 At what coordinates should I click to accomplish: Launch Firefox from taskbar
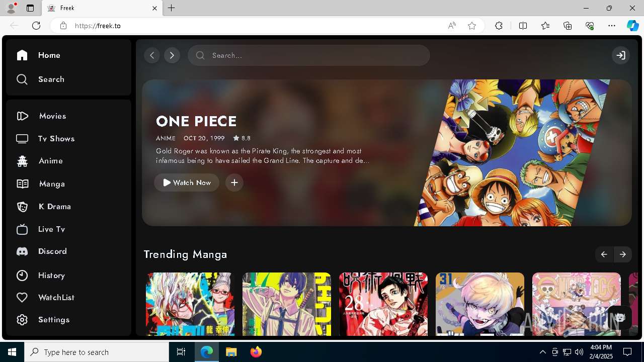coord(256,352)
